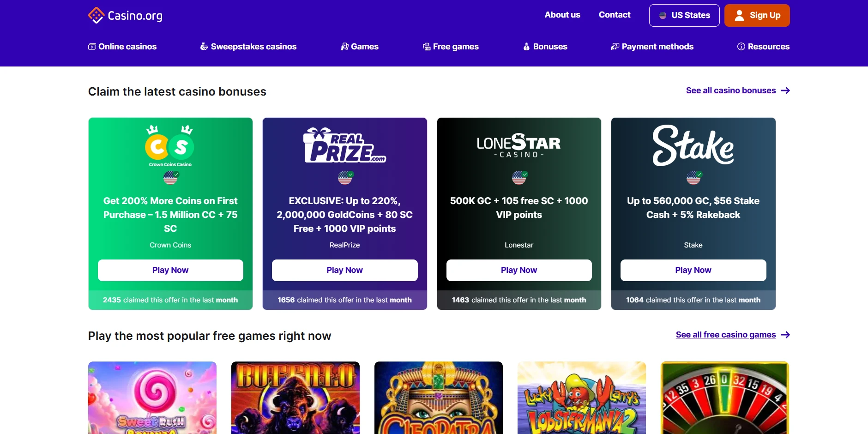Open the Sweet Rush Bonanza game thumbnail
Screen dimensions: 868x434
[152, 398]
